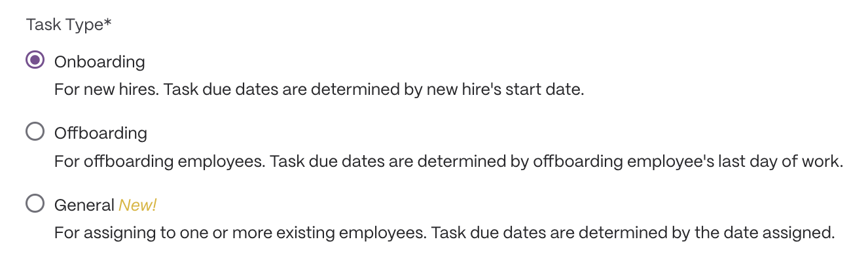The image size is (868, 267).
Task: Click the General option label
Action: click(x=84, y=205)
